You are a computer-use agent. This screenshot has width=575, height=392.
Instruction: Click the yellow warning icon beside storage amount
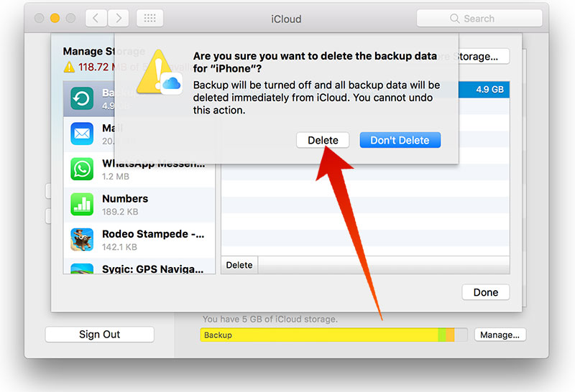click(x=69, y=67)
